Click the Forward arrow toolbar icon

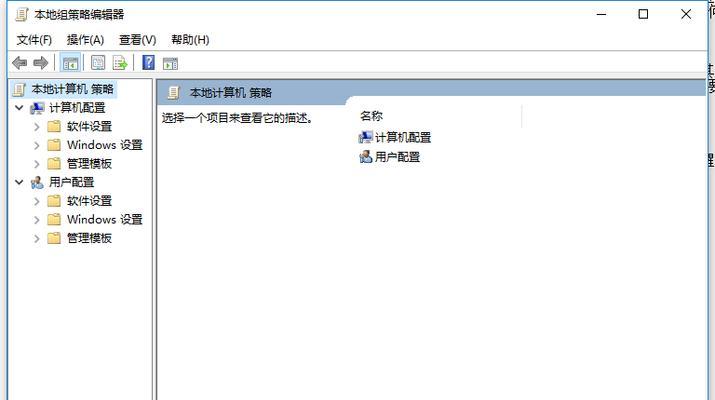pos(41,63)
